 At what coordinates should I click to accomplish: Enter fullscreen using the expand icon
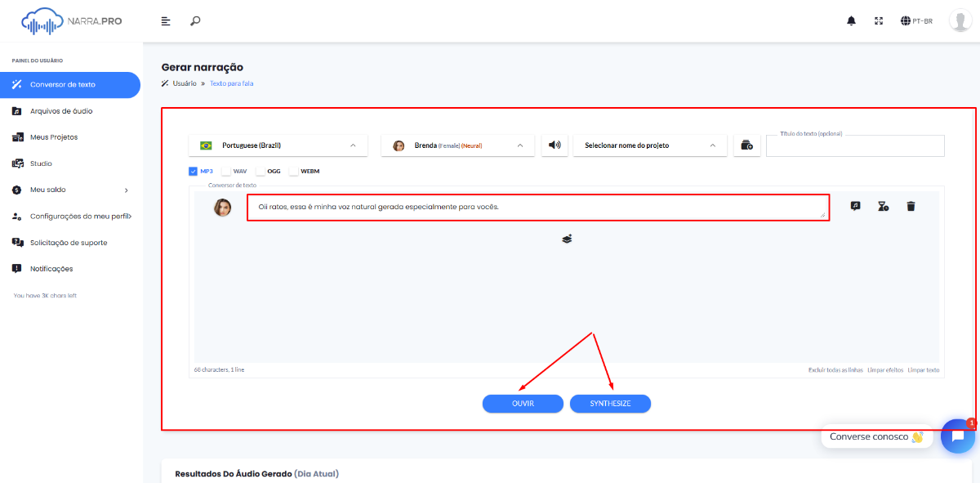tap(879, 21)
